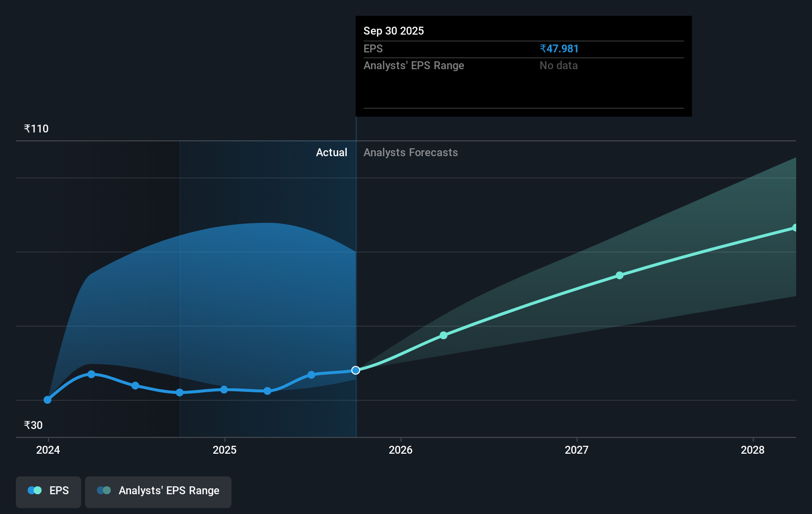Screen dimensions: 812x514
Task: Click the ₹30 y-axis label
Action: [x=33, y=426]
